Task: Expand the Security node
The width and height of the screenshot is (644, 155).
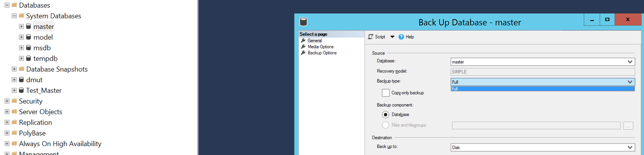Action: tap(7, 101)
